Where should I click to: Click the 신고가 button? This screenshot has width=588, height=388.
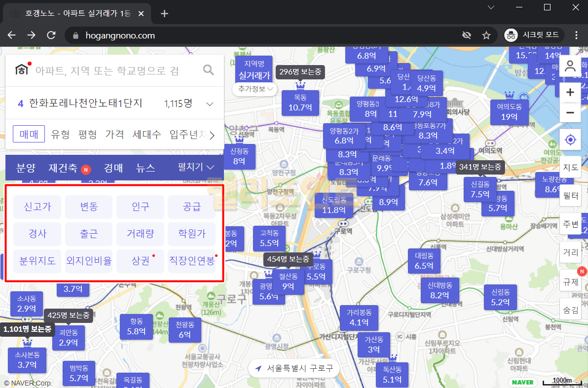pos(37,207)
